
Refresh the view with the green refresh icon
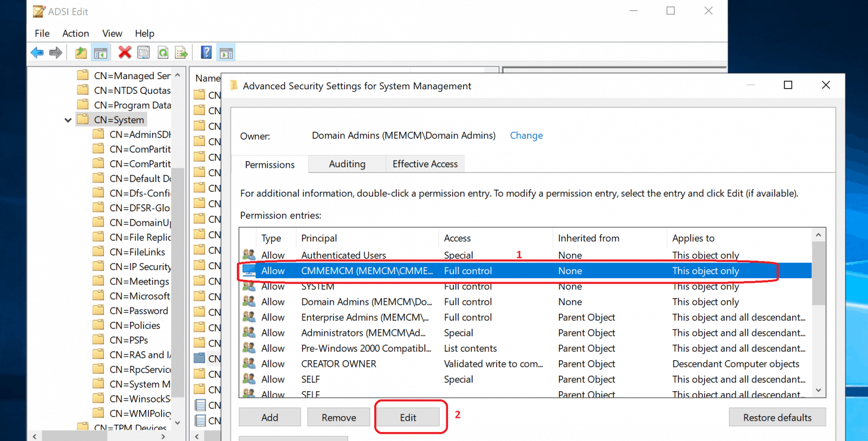click(x=163, y=52)
